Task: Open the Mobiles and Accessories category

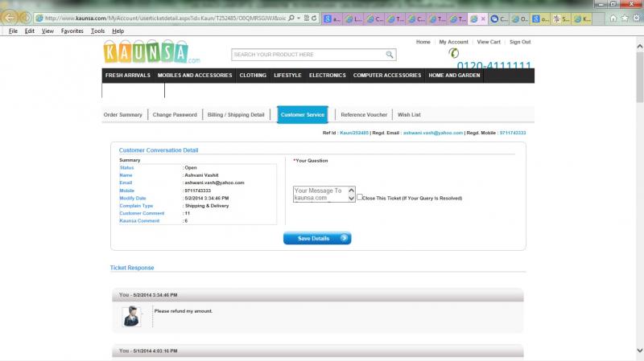Action: (x=195, y=76)
